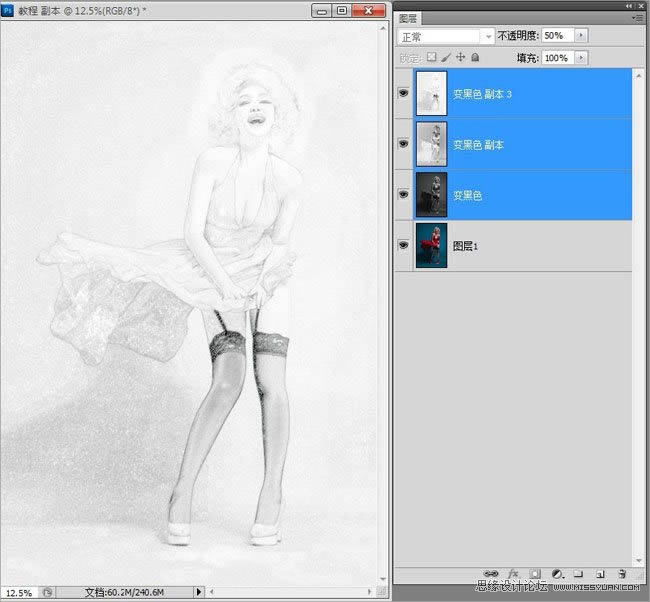Delete layer with trash icon

(x=621, y=574)
